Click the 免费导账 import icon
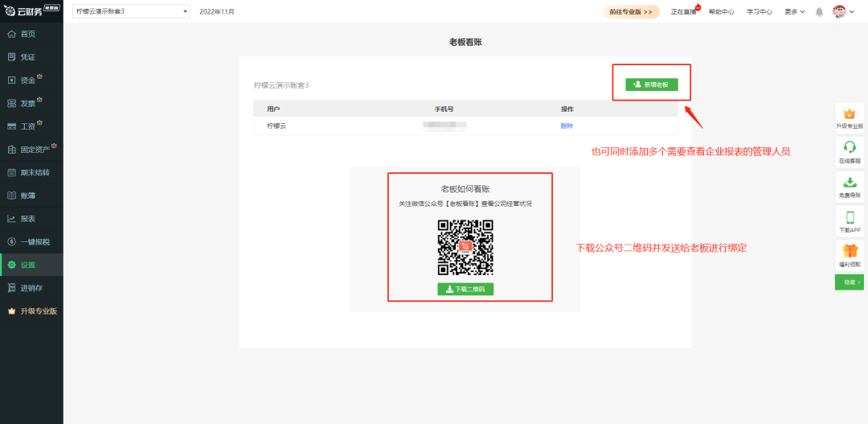Screen dimensions: 868x424 850,183
